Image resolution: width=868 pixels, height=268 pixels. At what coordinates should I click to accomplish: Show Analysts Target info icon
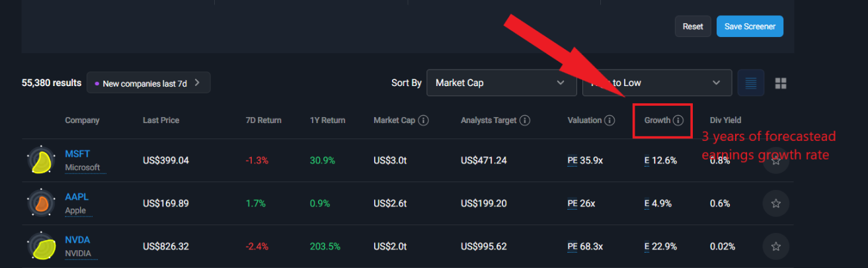pos(525,120)
